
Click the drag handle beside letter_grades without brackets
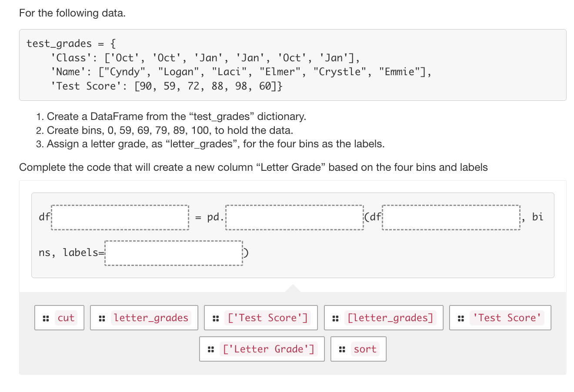tap(102, 318)
